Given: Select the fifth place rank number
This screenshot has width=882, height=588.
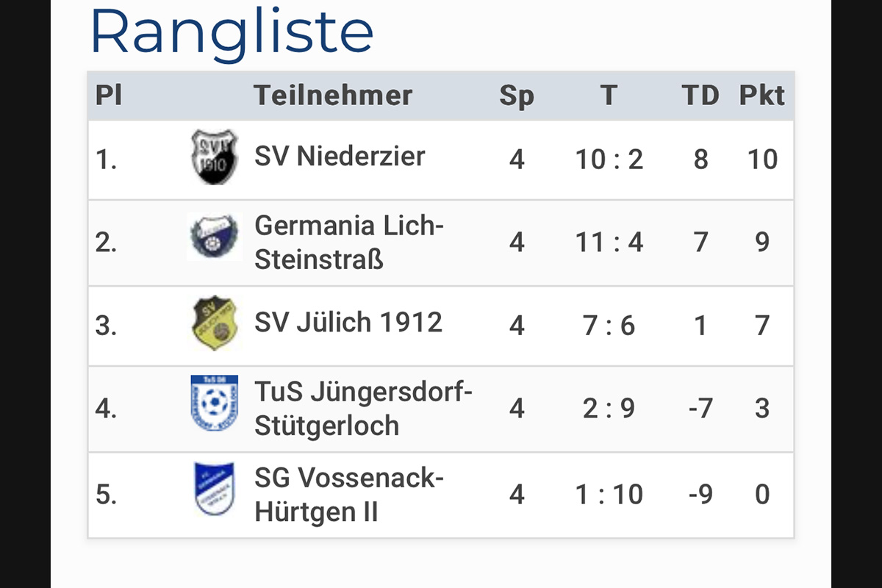Looking at the screenshot, I should tap(107, 495).
